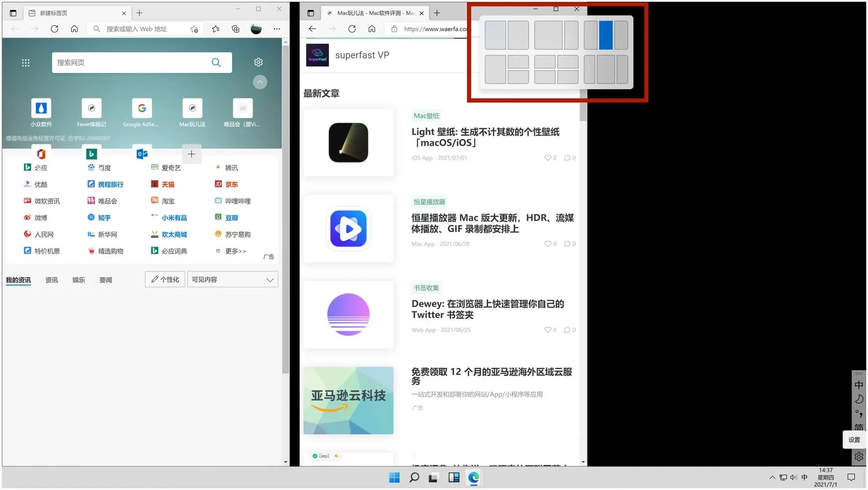868x490 pixels.
Task: Open Task View on taskbar
Action: pos(434,478)
